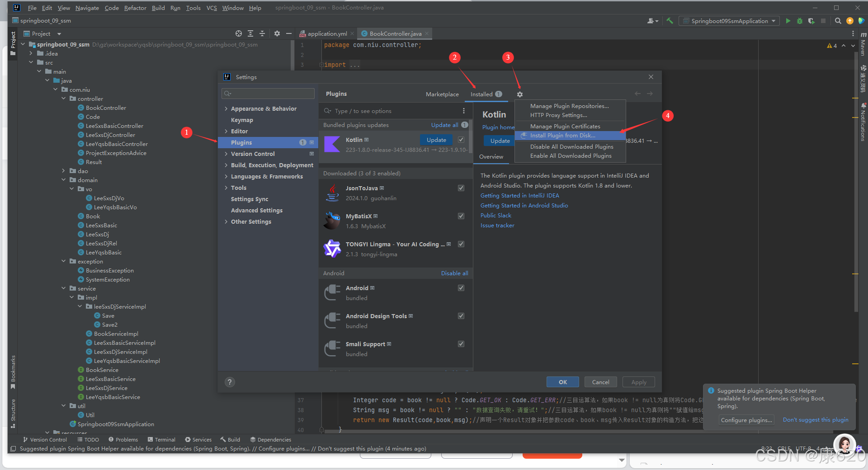The image size is (868, 470).
Task: Select the Kotlin plugin logo
Action: 332,145
